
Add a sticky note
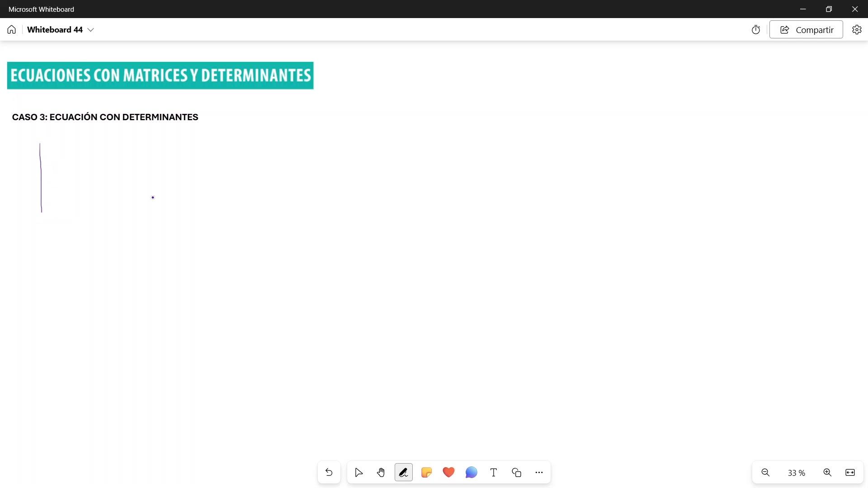click(426, 473)
